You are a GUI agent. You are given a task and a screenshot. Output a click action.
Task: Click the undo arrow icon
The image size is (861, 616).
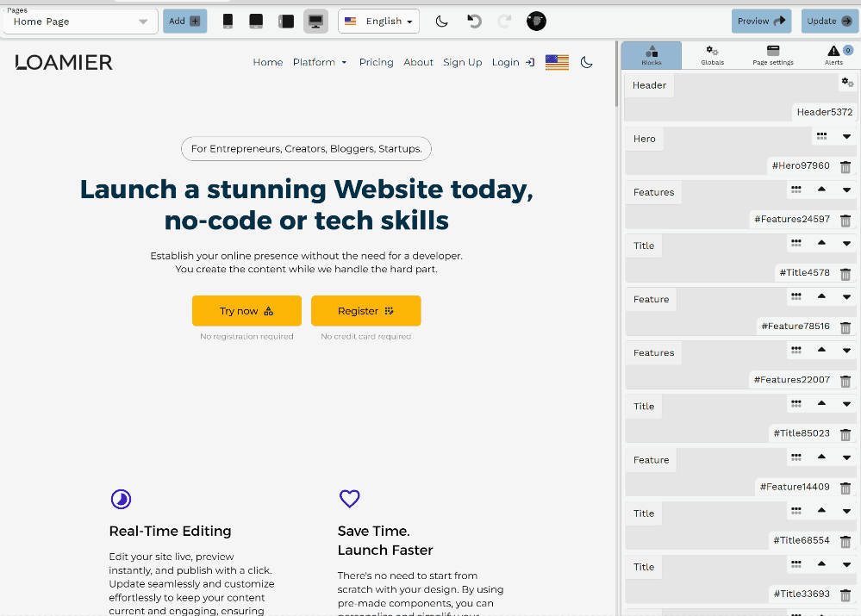coord(474,22)
